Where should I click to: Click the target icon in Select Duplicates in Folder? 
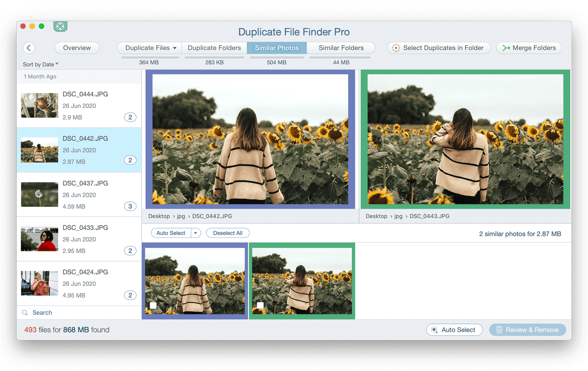click(396, 48)
